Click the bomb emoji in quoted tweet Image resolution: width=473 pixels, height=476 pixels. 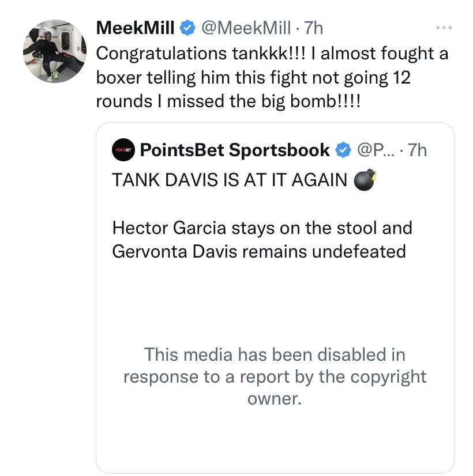click(365, 180)
